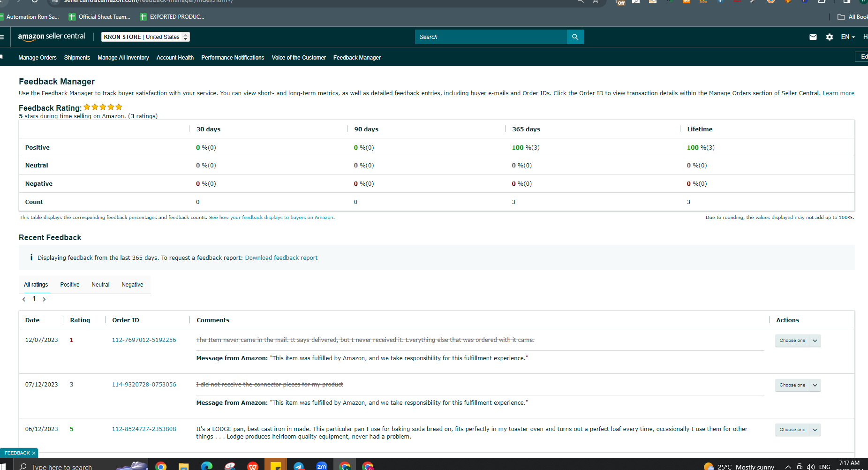868x470 pixels.
Task: Click the Rating column header
Action: 80,320
